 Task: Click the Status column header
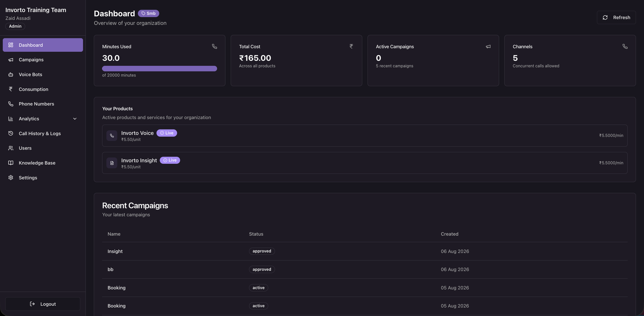tap(256, 234)
